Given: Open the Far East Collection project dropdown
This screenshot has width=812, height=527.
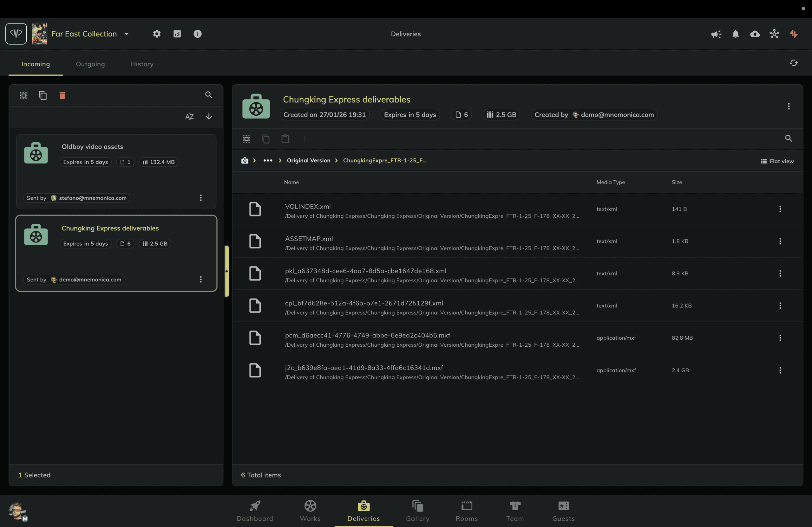Looking at the screenshot, I should click(127, 34).
